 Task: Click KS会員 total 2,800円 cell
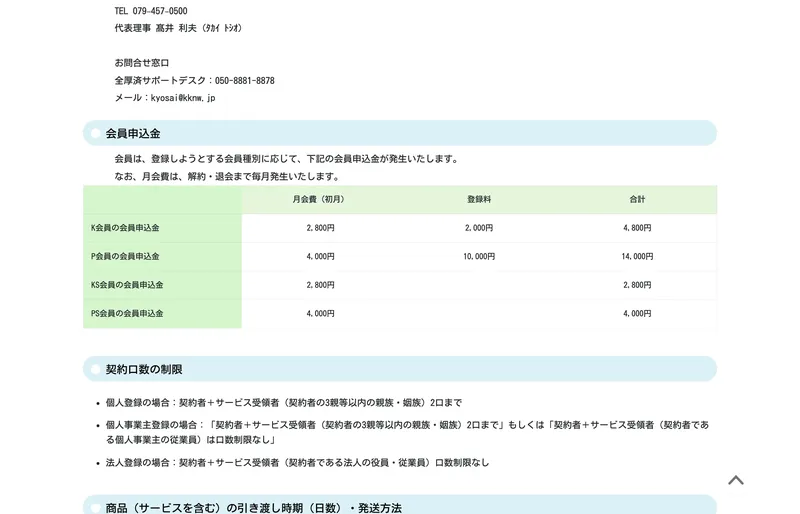point(637,285)
